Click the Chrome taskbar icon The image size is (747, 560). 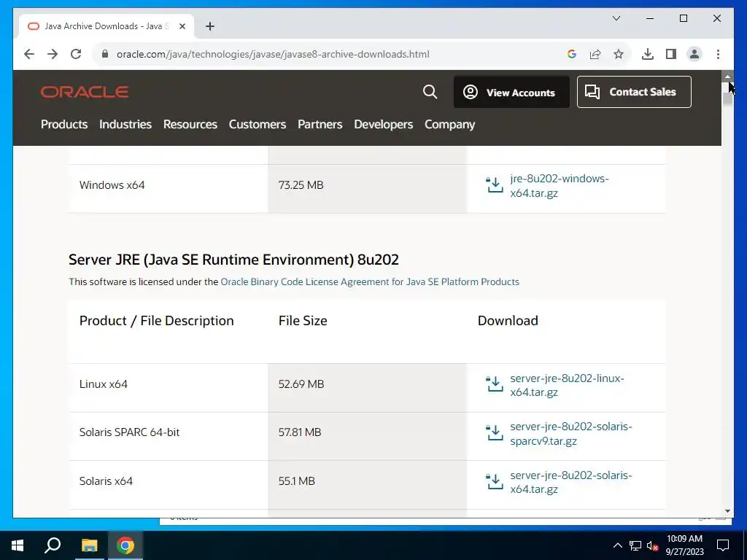(125, 545)
